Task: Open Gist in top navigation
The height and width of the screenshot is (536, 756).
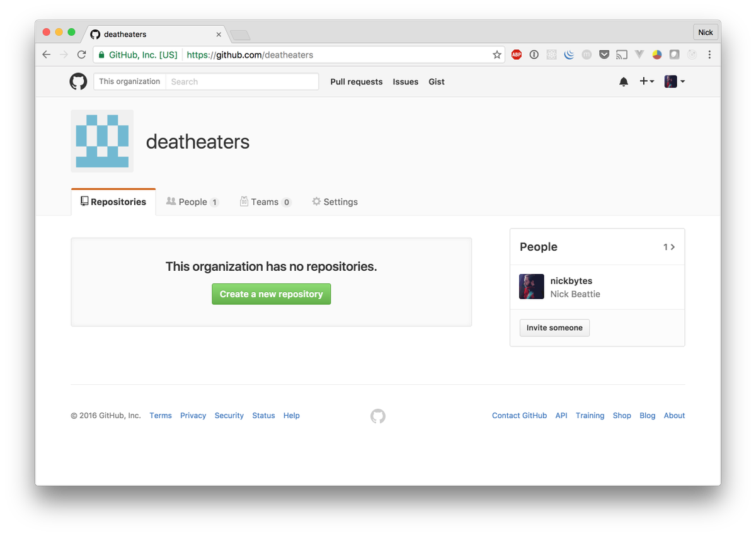Action: coord(437,82)
